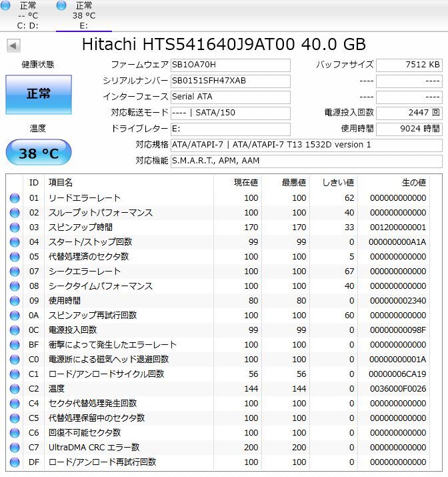Click the 対応規格 field ATA/ATAPI-7
Viewport: 448px width, 477px height.
[307, 145]
